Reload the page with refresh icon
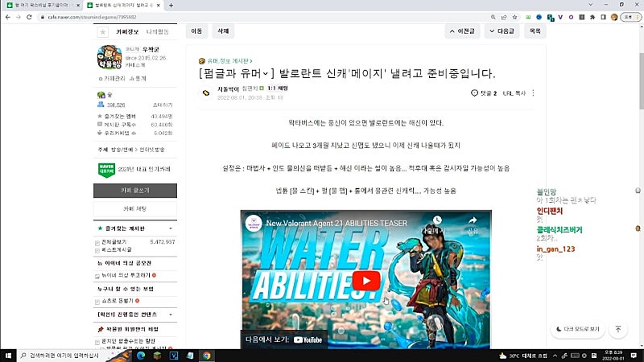644x362 pixels. click(x=29, y=17)
